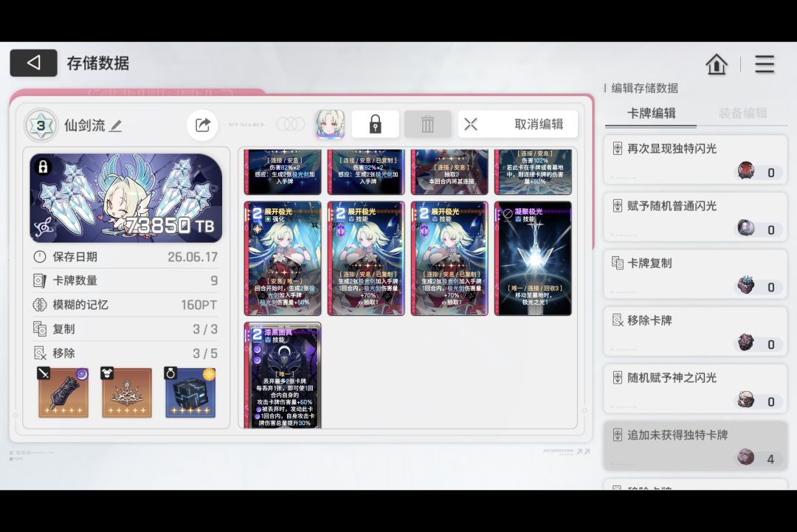
Task: Click the 仙剑流 save name
Action: (84, 125)
